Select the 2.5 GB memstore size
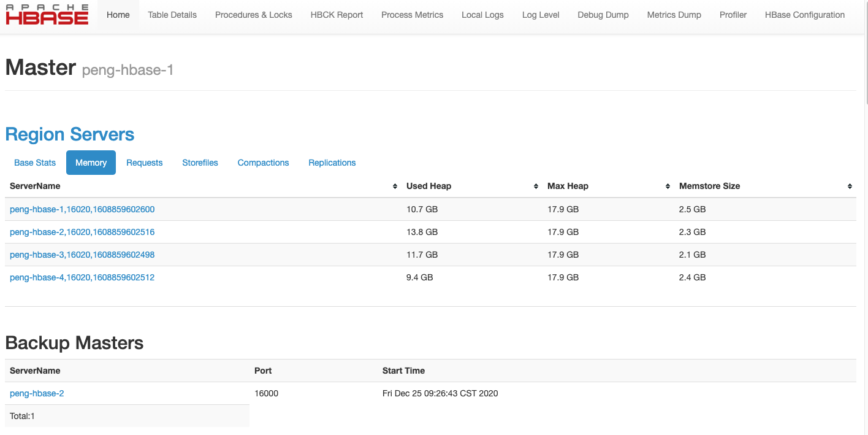This screenshot has width=868, height=435. tap(692, 209)
